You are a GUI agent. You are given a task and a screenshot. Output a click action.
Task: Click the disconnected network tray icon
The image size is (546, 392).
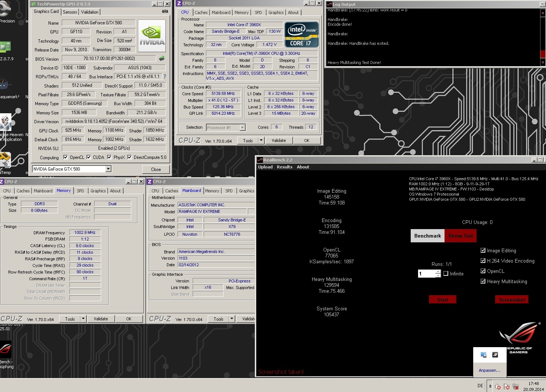[515, 386]
